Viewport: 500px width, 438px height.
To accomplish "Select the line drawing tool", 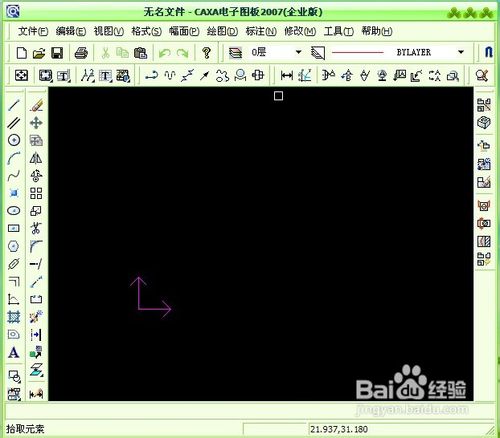I will tap(14, 105).
